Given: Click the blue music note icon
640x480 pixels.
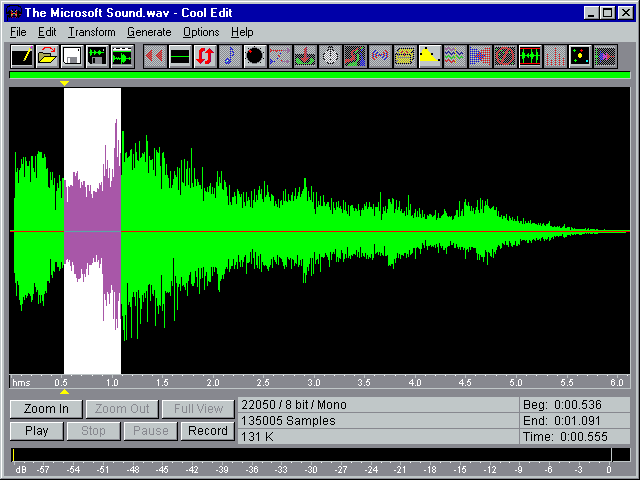Looking at the screenshot, I should (x=230, y=56).
